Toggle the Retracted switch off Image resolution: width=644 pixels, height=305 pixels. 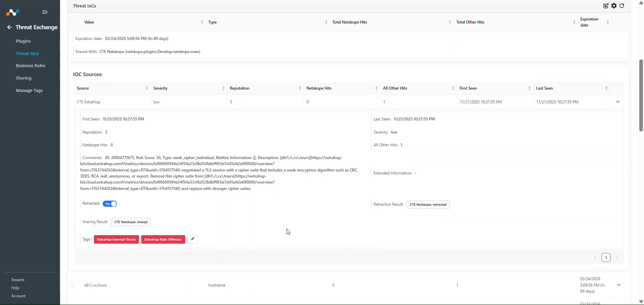tap(110, 204)
